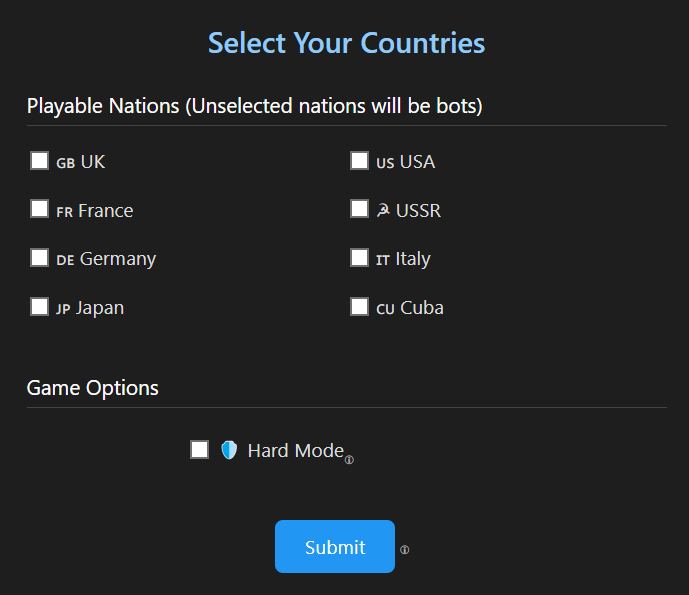Enable the Hard Mode checkbox

click(199, 450)
